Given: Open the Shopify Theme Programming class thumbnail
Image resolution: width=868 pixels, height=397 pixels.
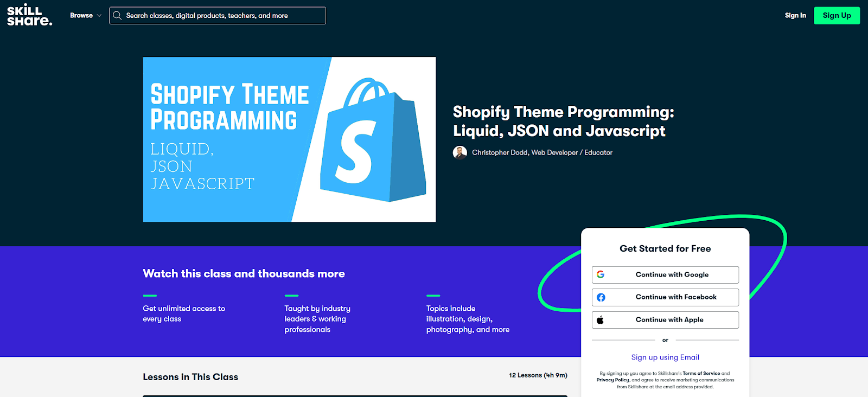Looking at the screenshot, I should click(289, 139).
